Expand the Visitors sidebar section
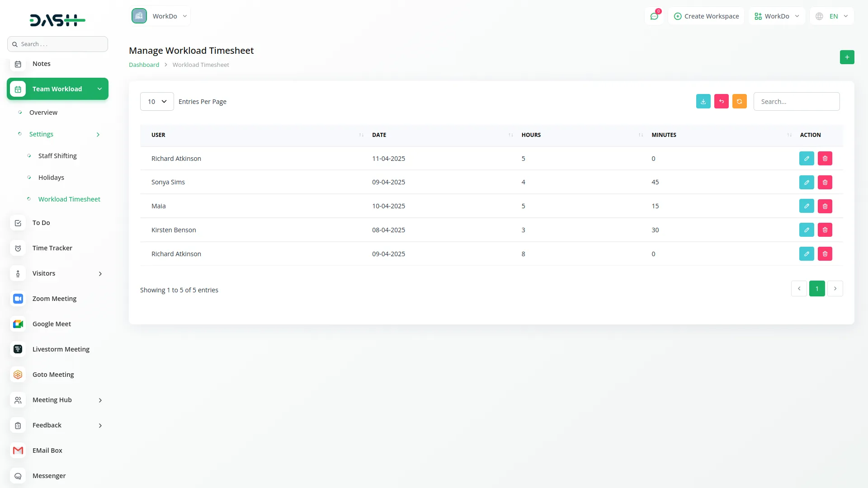The image size is (868, 488). point(44,273)
